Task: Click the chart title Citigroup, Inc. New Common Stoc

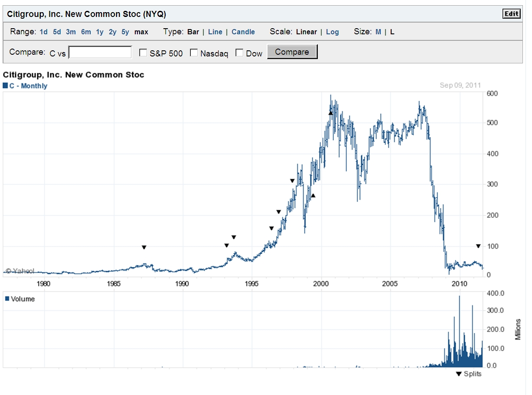Action: [x=74, y=75]
